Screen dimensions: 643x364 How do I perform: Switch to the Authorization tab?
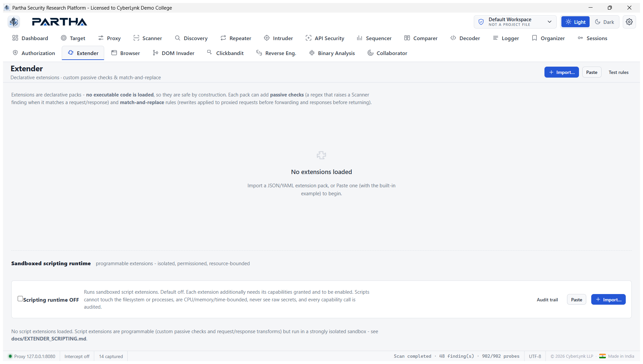coord(34,53)
